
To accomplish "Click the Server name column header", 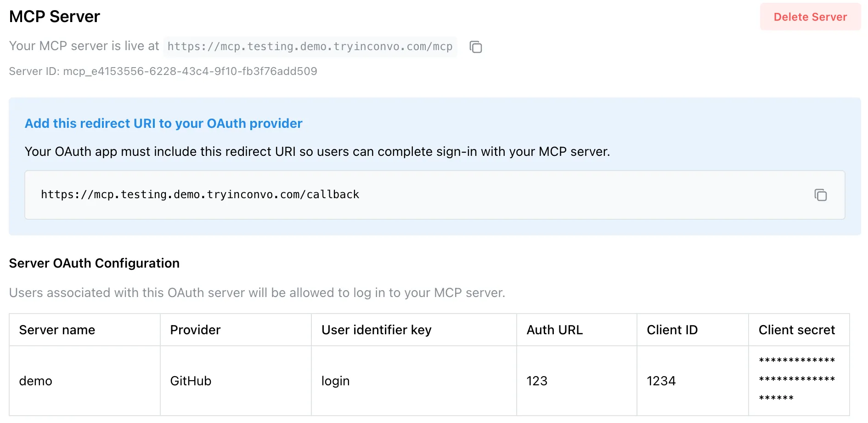I will 57,330.
